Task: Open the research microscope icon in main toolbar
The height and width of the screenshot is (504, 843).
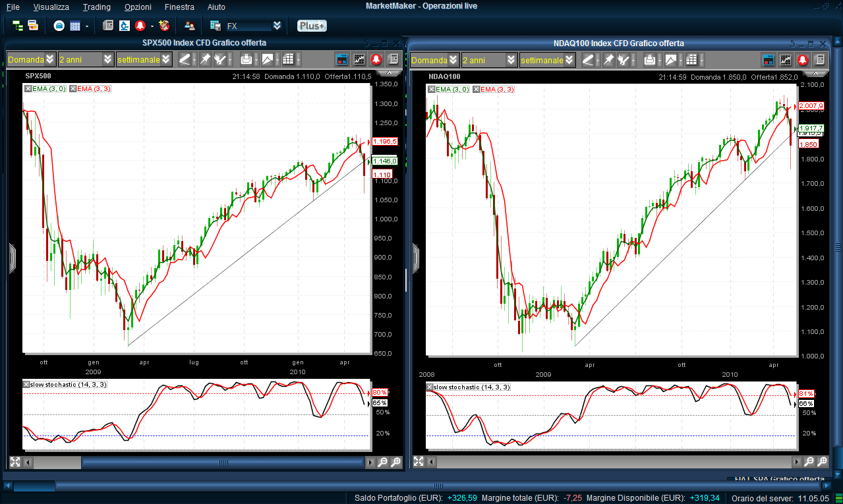Action: coord(123,26)
